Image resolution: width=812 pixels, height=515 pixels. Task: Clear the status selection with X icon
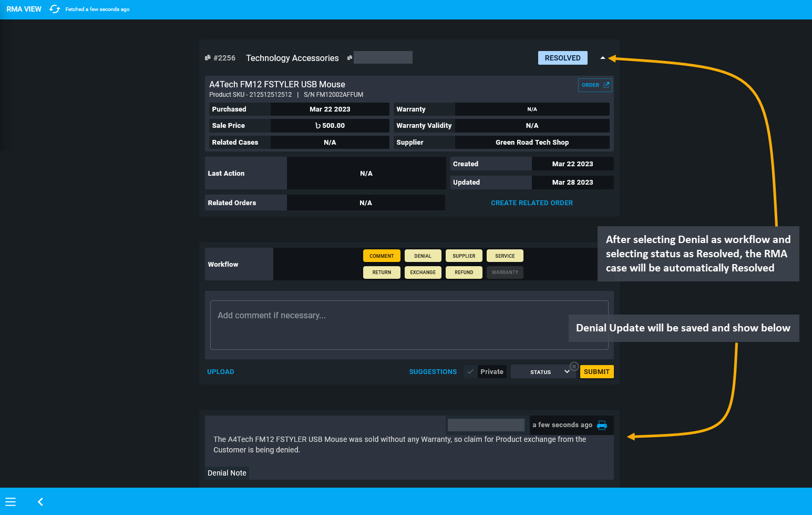click(x=574, y=366)
